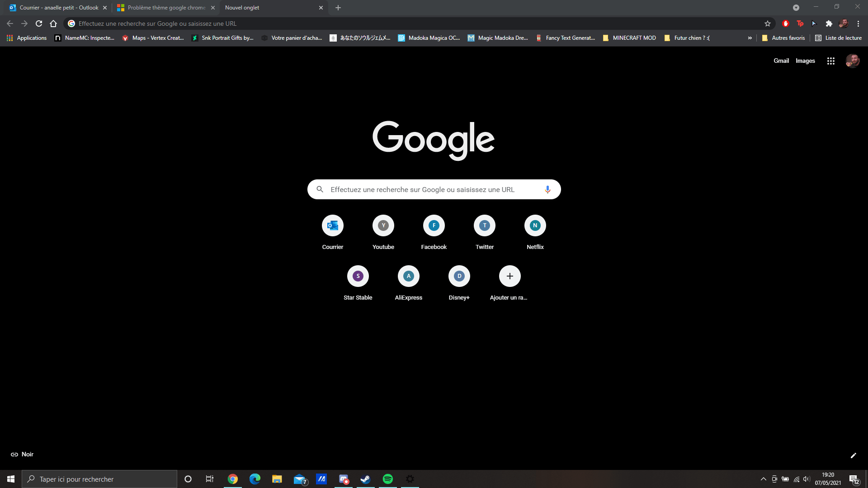
Task: Bookmark this page with the star icon
Action: click(767, 23)
